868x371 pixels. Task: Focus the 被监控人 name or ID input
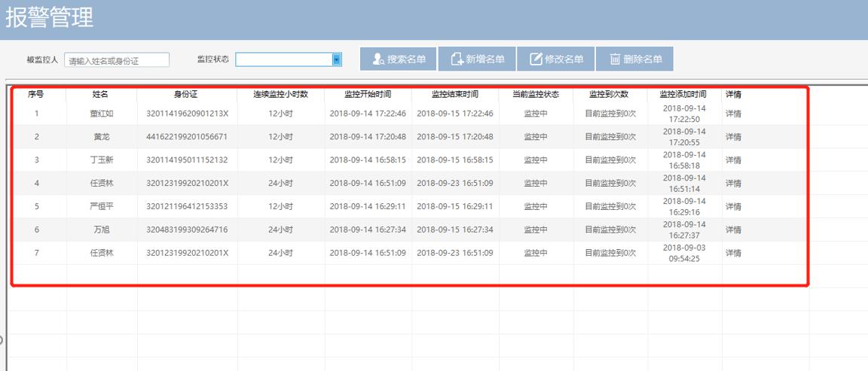coord(117,60)
